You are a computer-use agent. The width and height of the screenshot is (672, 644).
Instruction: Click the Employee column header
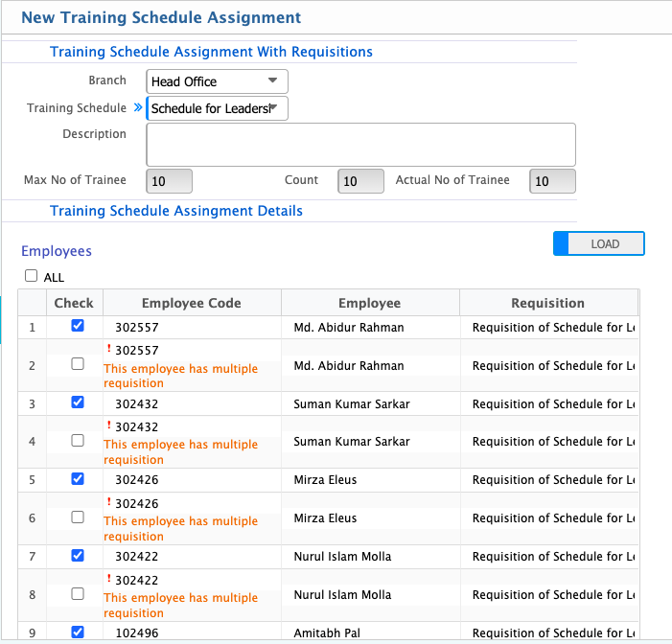[369, 303]
